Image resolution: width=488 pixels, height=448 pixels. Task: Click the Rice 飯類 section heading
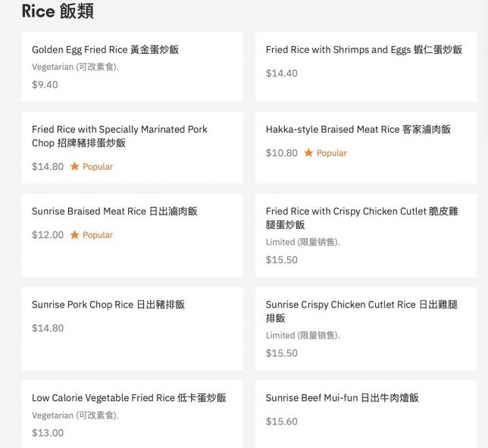click(x=58, y=11)
